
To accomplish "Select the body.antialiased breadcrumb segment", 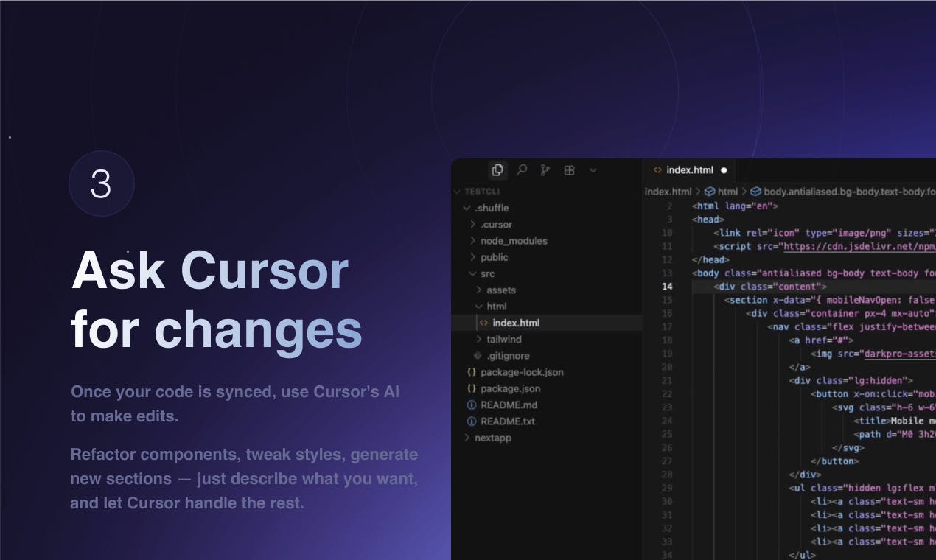I will (850, 192).
